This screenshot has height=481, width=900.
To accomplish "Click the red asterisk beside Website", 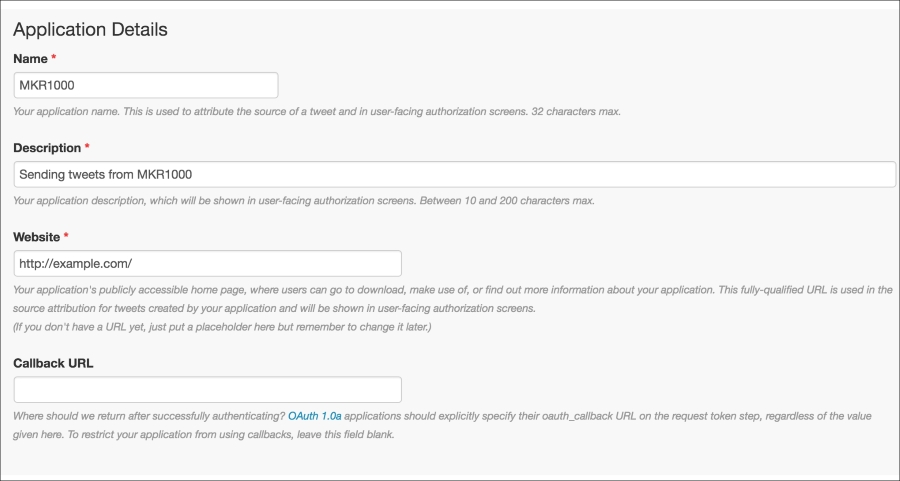I will pyautogui.click(x=66, y=236).
